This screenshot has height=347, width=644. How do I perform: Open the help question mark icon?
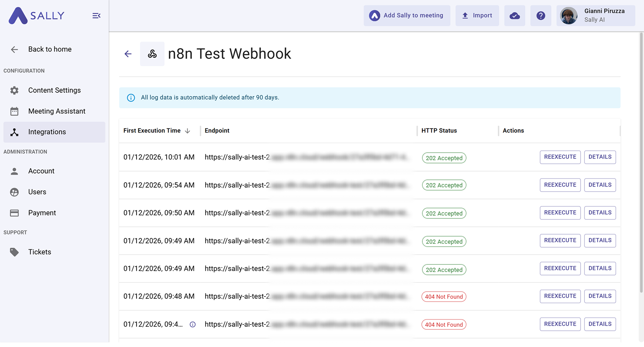click(x=541, y=16)
